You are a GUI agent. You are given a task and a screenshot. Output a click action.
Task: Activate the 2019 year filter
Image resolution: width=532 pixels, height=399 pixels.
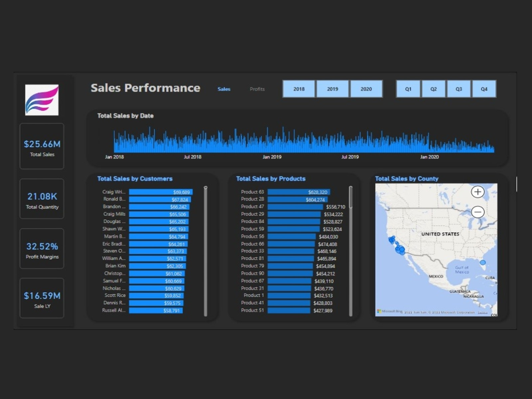(x=332, y=89)
